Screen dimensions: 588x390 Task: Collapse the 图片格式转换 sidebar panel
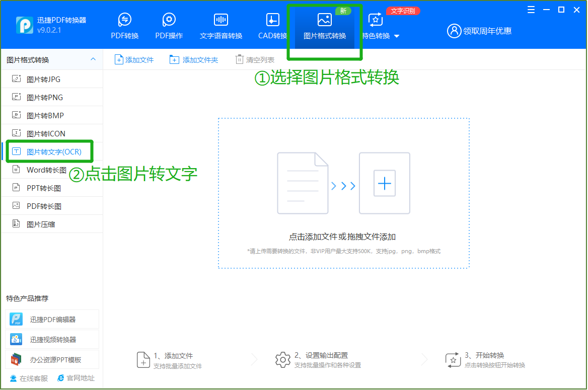tap(93, 59)
